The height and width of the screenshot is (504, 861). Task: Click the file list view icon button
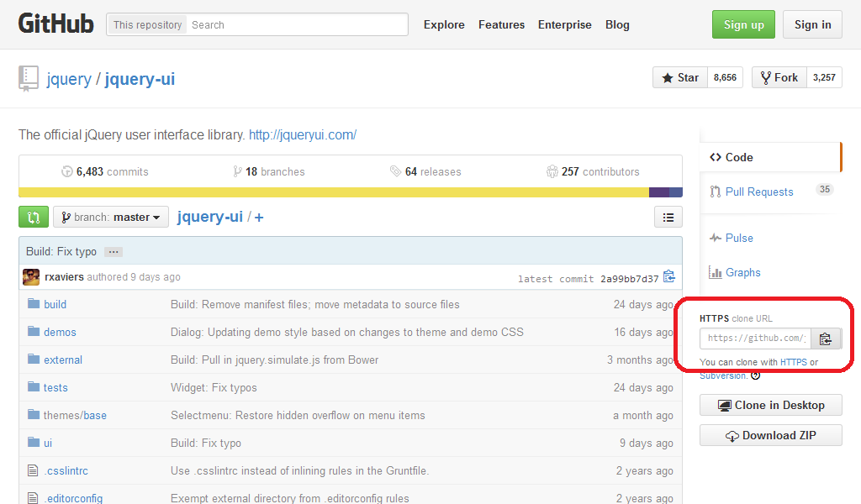click(x=668, y=217)
